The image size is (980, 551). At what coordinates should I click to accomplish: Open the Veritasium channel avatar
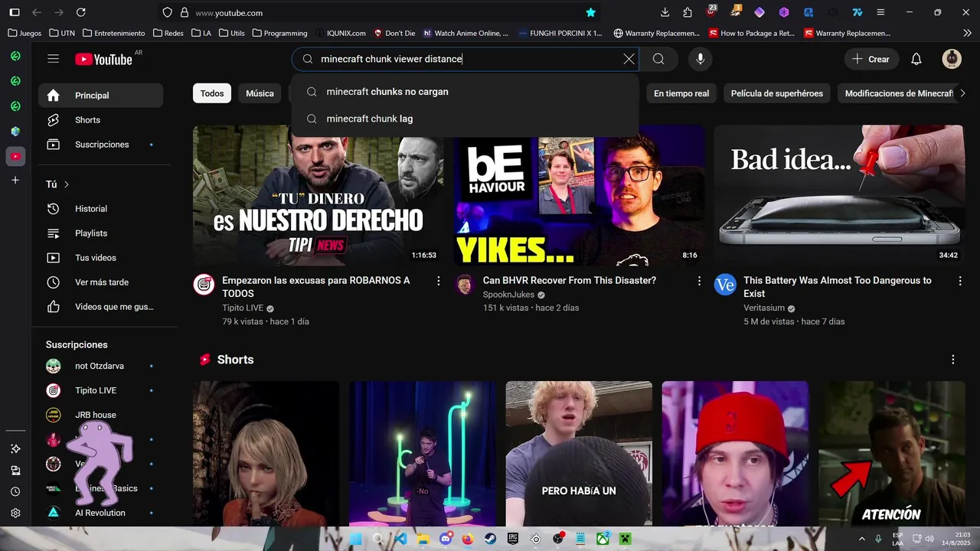click(x=725, y=285)
